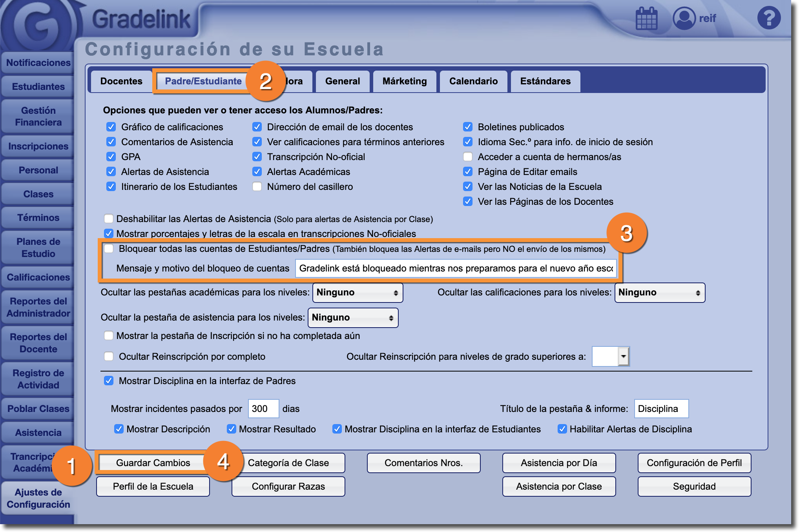The height and width of the screenshot is (532, 799).
Task: Open the calendar icon in header
Action: click(646, 18)
